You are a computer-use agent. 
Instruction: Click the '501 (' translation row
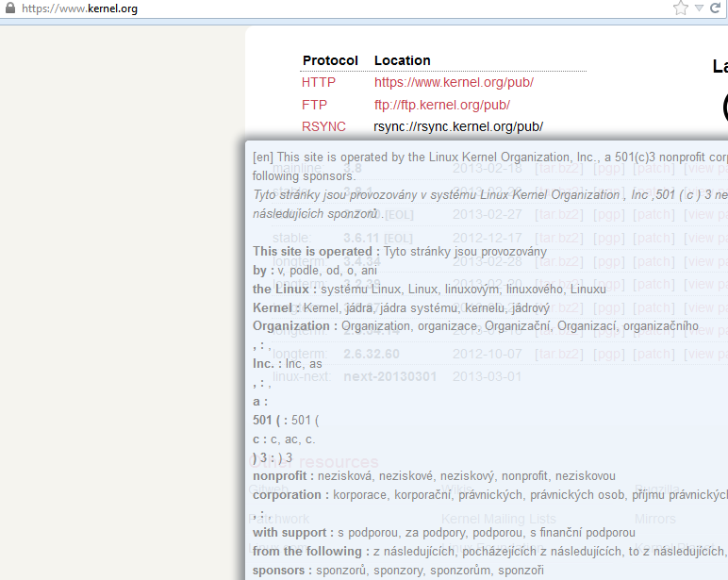(286, 421)
